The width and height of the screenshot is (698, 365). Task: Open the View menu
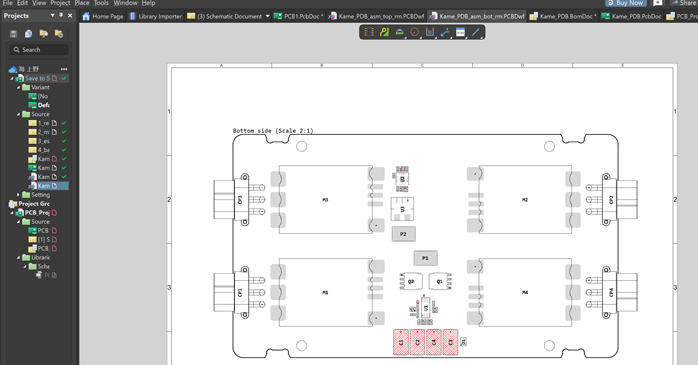point(39,3)
